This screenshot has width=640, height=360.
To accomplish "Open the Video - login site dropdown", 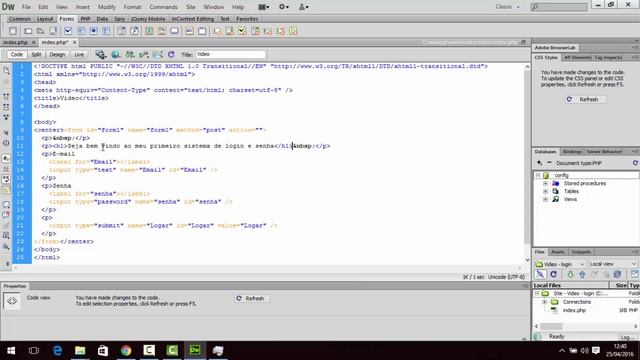I will [x=560, y=264].
